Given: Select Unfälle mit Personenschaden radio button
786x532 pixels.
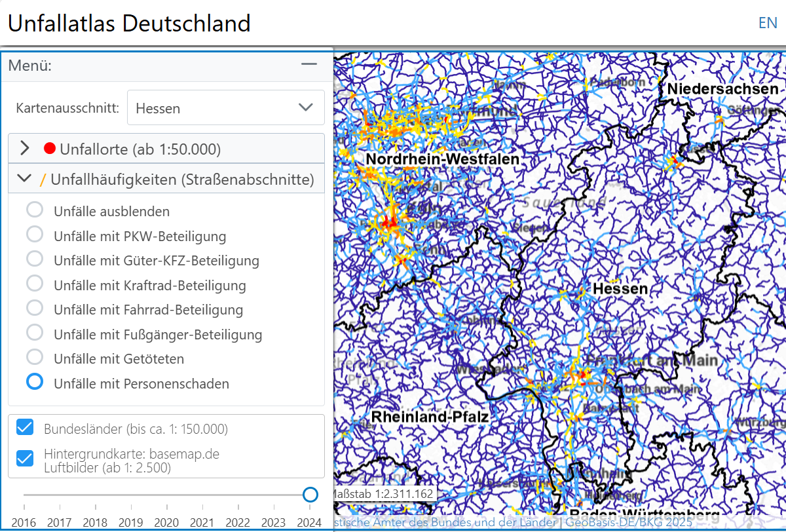Looking at the screenshot, I should (x=35, y=382).
